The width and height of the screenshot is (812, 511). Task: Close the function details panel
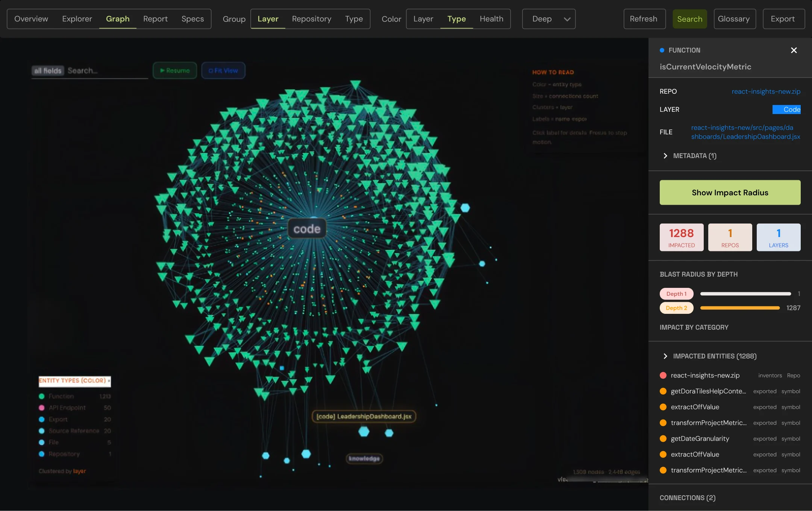tap(794, 50)
